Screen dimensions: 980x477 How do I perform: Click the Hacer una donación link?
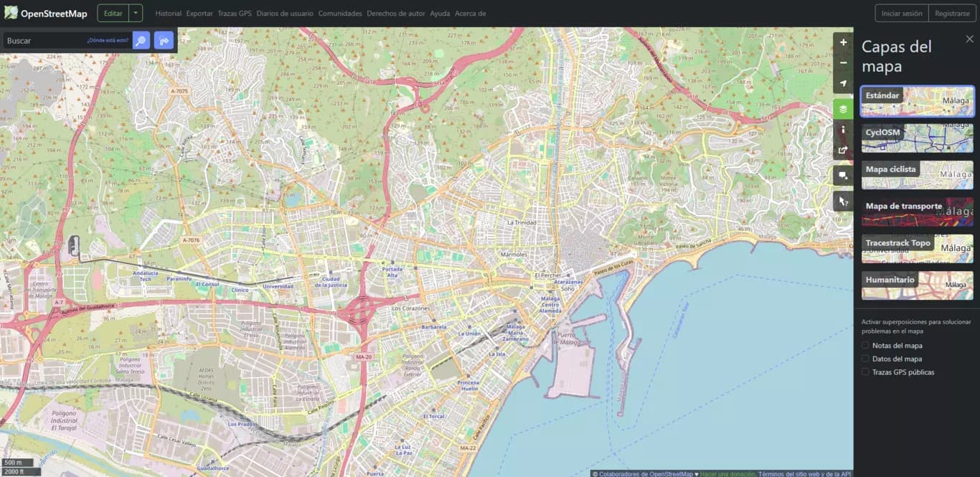[727, 473]
